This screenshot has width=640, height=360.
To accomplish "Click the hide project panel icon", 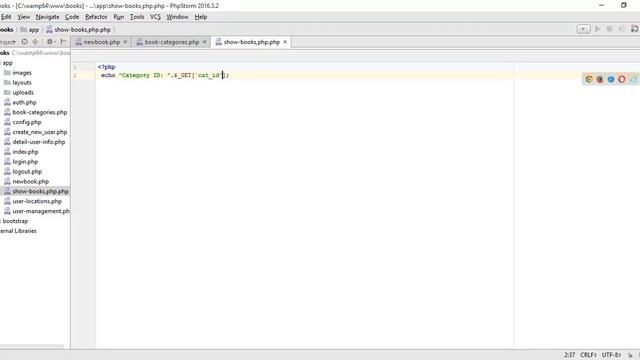I will (x=63, y=42).
